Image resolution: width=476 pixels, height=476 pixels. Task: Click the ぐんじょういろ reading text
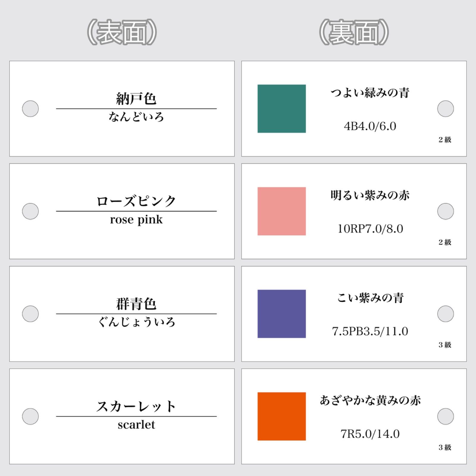(137, 322)
